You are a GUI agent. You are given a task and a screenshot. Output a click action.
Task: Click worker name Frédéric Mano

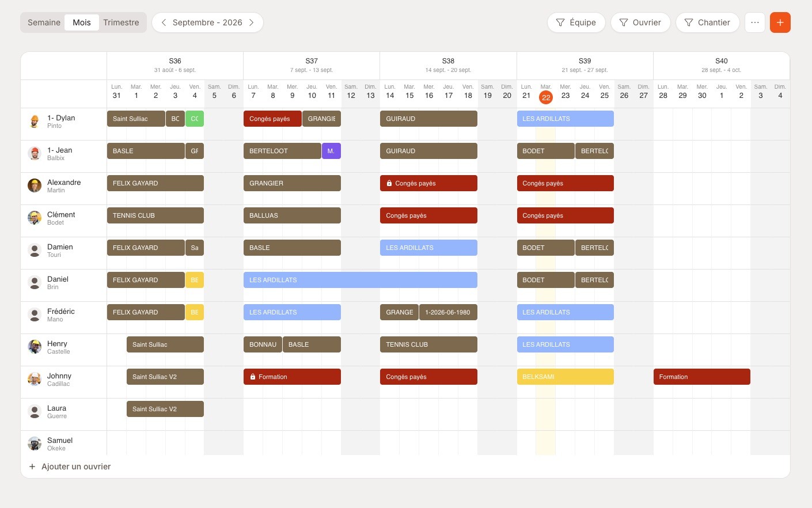coord(61,314)
